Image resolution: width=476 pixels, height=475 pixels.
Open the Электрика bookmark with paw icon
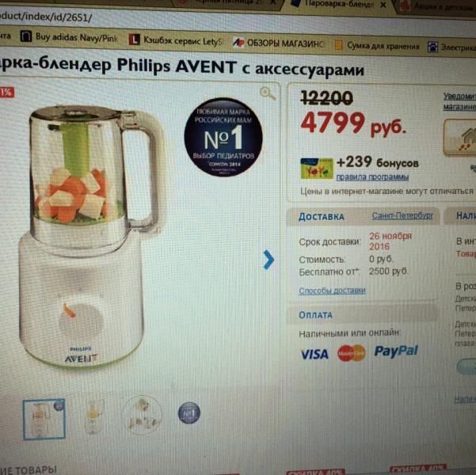pos(451,47)
